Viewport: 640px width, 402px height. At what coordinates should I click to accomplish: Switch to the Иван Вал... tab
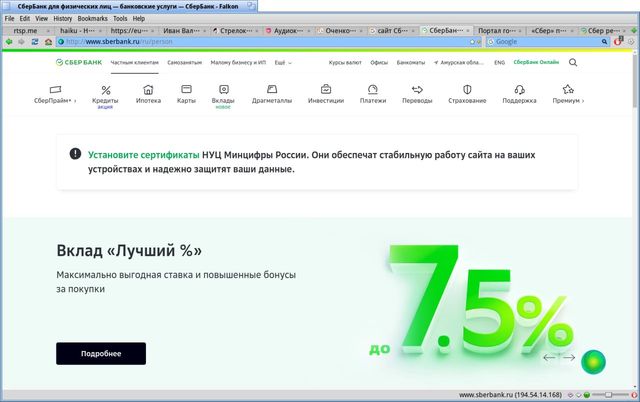point(183,31)
